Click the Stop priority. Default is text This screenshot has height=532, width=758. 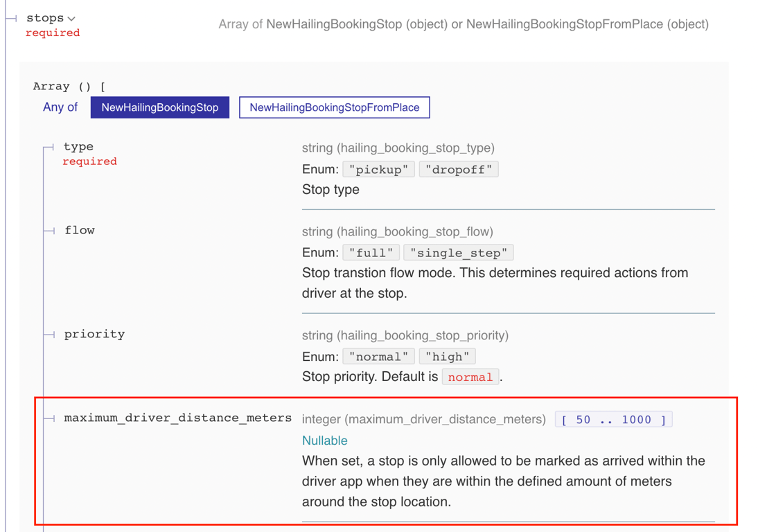370,376
